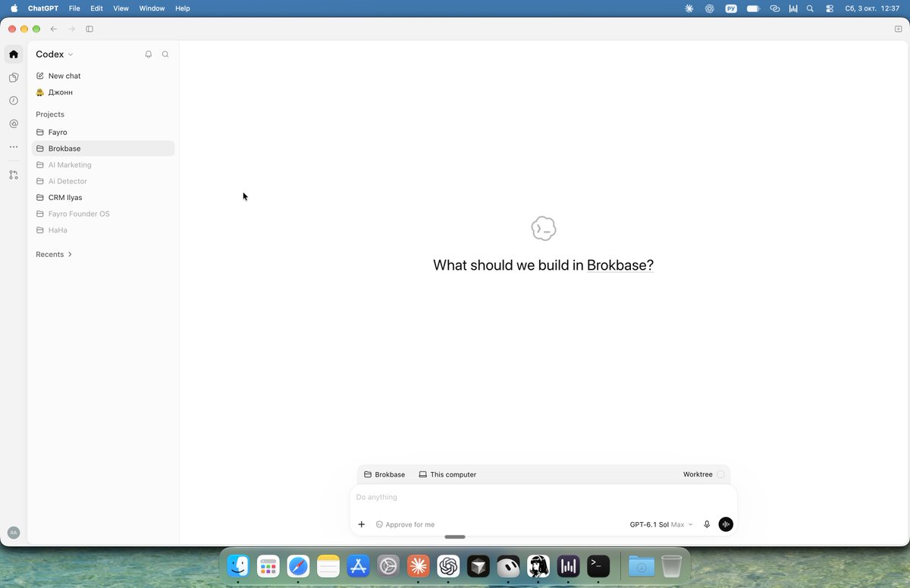This screenshot has height=588, width=910.
Task: Click the @ mentions icon in the rail
Action: 14,124
